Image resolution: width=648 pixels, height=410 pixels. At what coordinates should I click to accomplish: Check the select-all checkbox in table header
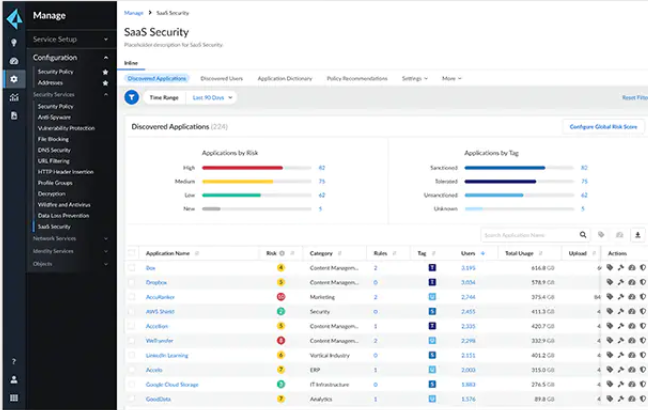click(x=132, y=253)
